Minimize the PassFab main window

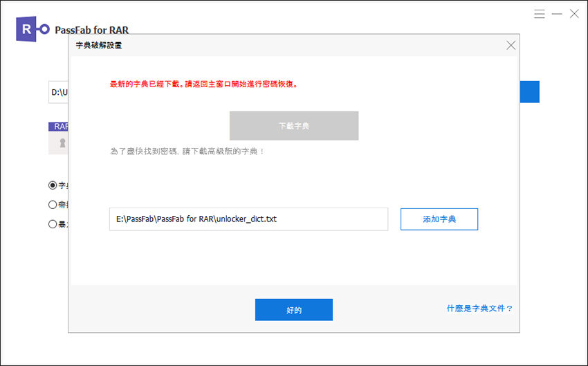pyautogui.click(x=557, y=15)
